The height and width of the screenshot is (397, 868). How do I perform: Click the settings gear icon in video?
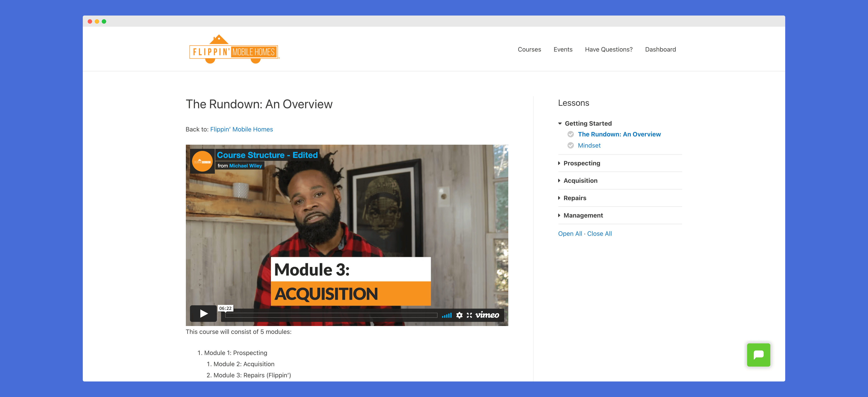(x=458, y=314)
